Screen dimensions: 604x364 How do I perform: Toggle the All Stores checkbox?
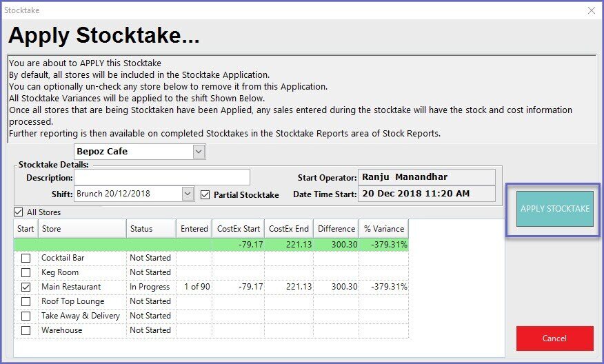pos(19,212)
